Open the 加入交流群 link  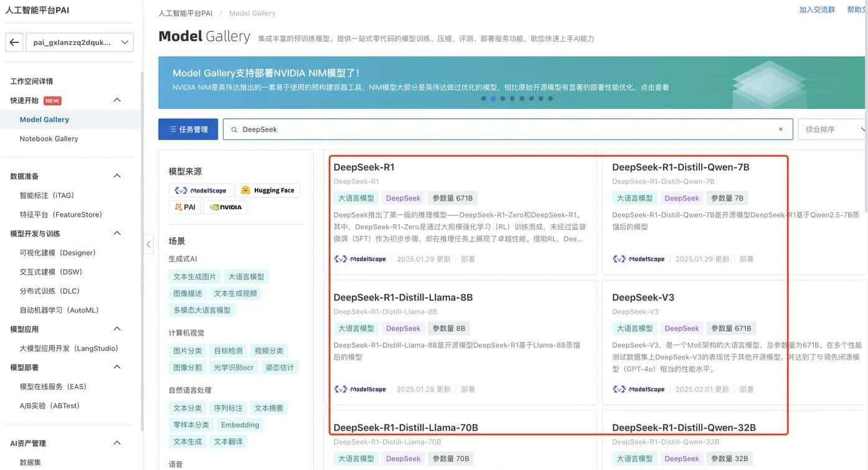tap(817, 10)
